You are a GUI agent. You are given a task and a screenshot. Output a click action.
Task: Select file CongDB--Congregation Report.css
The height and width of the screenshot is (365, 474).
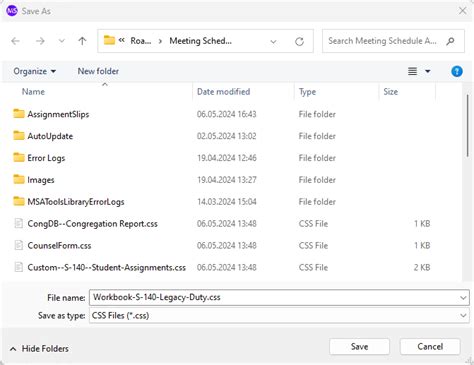click(92, 224)
